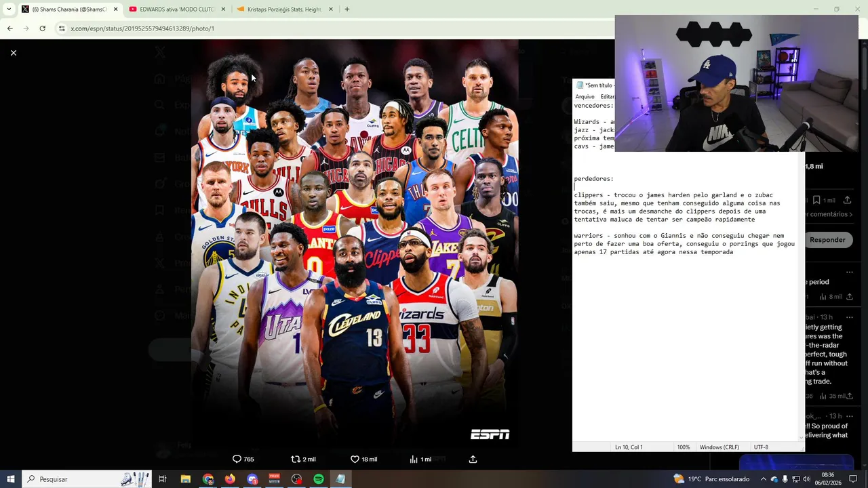Close the photo viewer with the X button
The height and width of the screenshot is (488, 868).
click(x=13, y=53)
